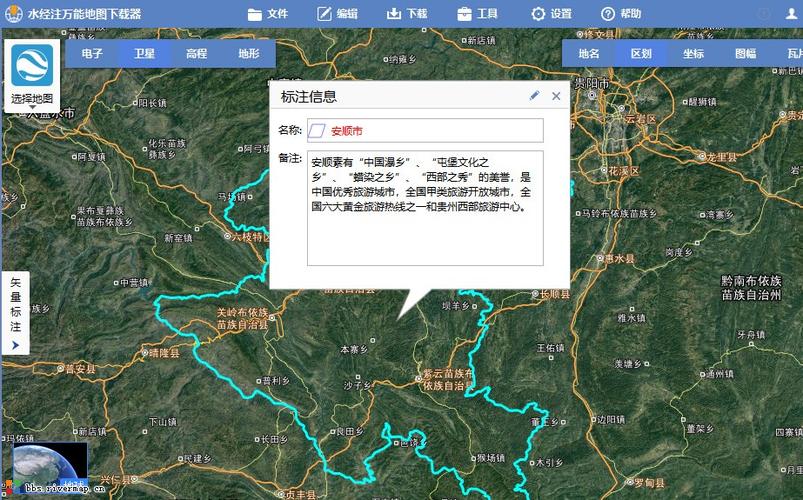This screenshot has height=500, width=803.
Task: Click the 龙里县 map label
Action: pos(722,157)
